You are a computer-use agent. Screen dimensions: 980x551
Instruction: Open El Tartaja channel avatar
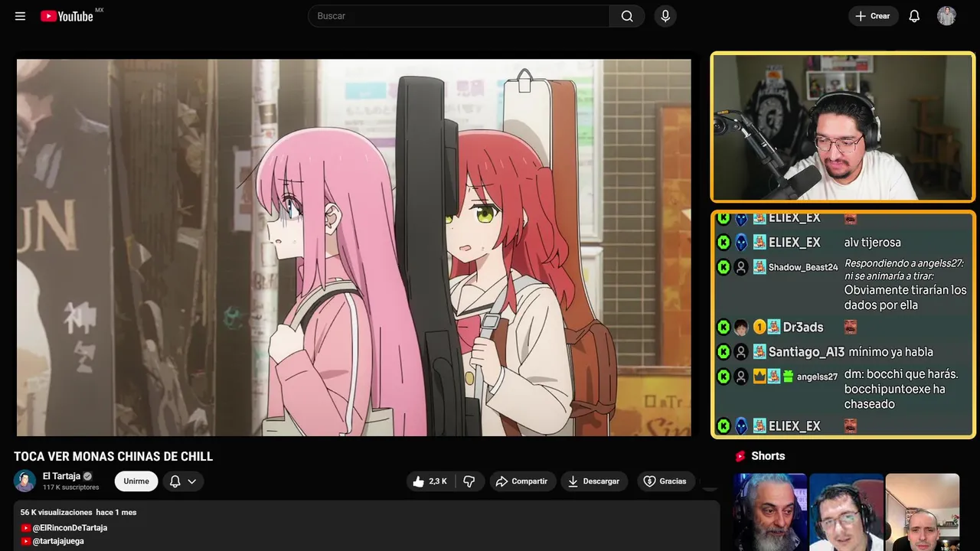click(25, 481)
